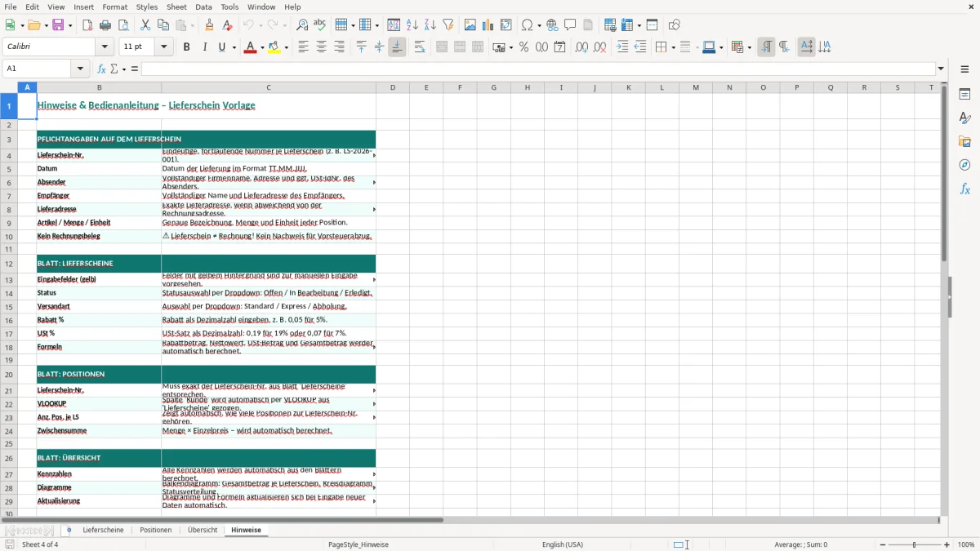Insert comment speech bubble icon
The image size is (980, 551).
pos(570,25)
